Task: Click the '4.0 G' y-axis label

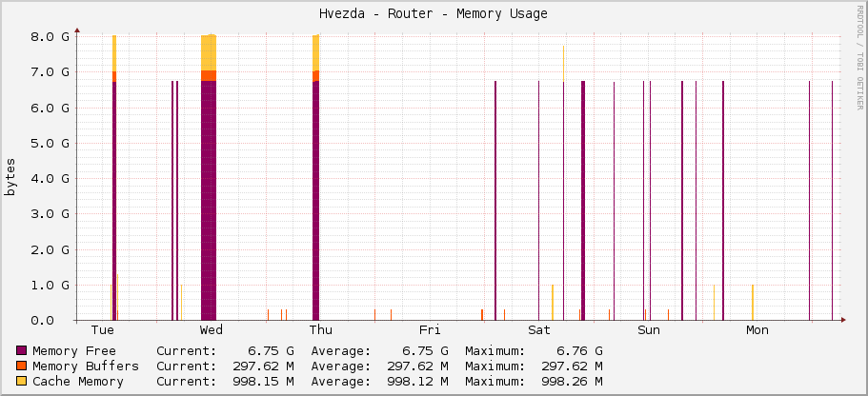Action: [50, 178]
